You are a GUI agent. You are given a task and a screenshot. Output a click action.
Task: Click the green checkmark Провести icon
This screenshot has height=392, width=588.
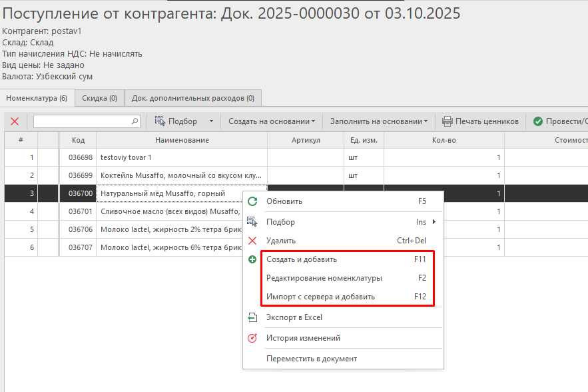pyautogui.click(x=538, y=121)
